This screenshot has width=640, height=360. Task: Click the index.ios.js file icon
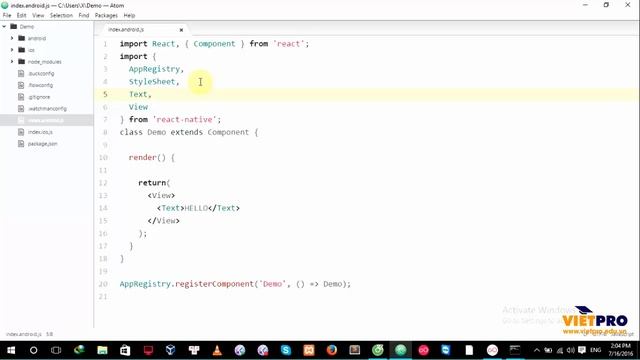tap(21, 132)
